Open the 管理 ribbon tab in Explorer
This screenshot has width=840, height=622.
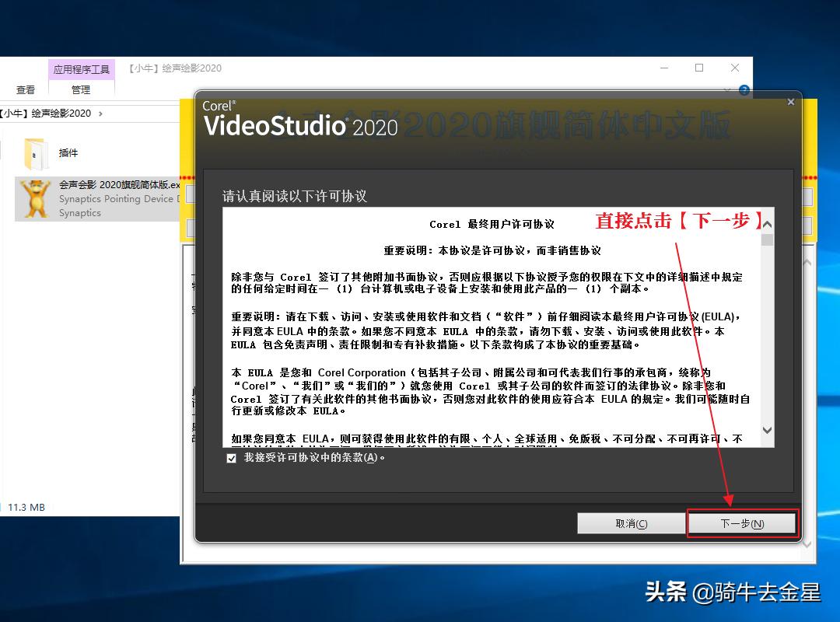[x=81, y=89]
